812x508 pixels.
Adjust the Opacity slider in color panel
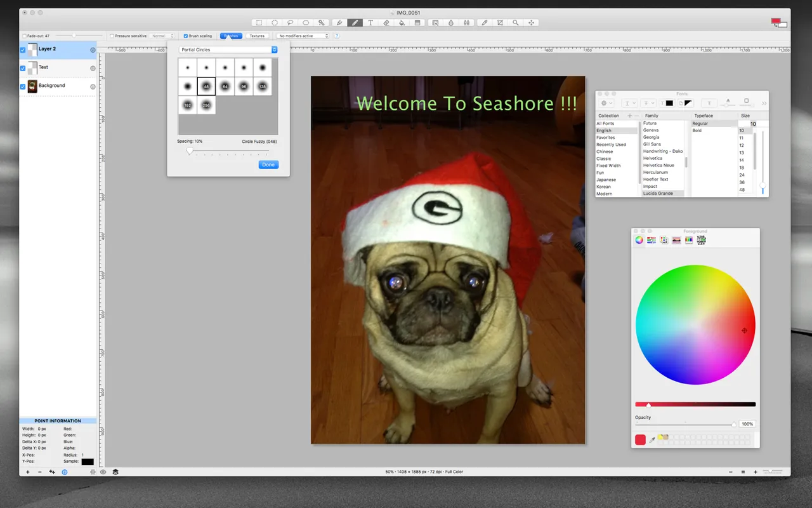click(x=734, y=424)
